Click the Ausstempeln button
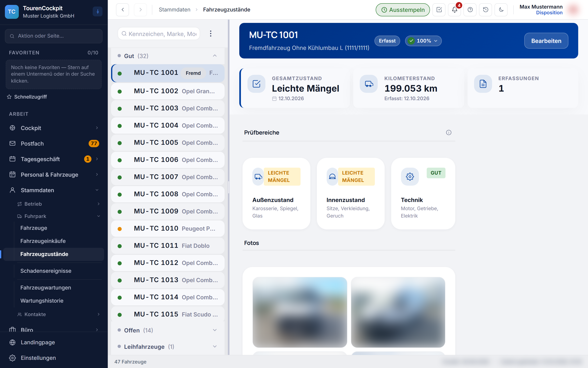 click(403, 10)
